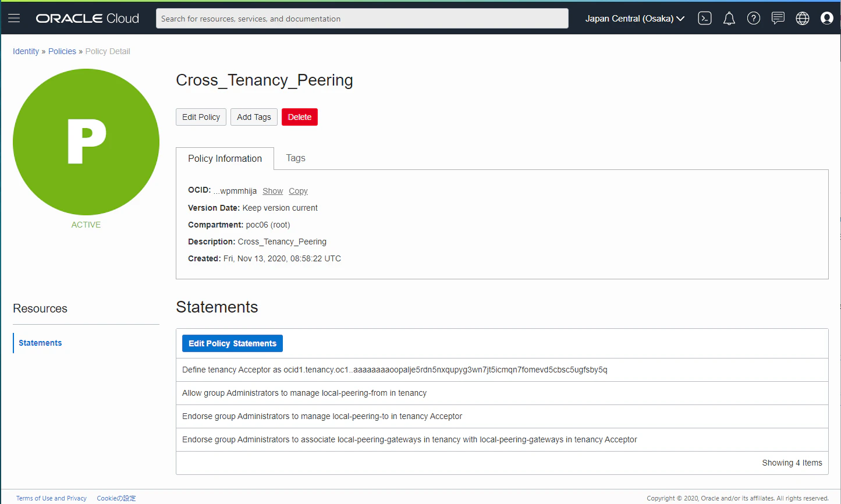Open the hamburger navigation menu
The height and width of the screenshot is (504, 841).
tap(14, 18)
